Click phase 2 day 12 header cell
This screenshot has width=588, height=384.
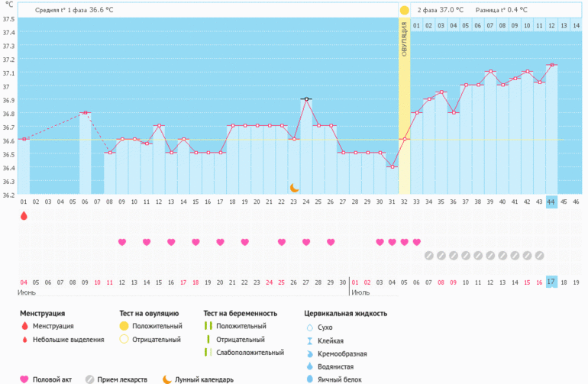(x=551, y=26)
